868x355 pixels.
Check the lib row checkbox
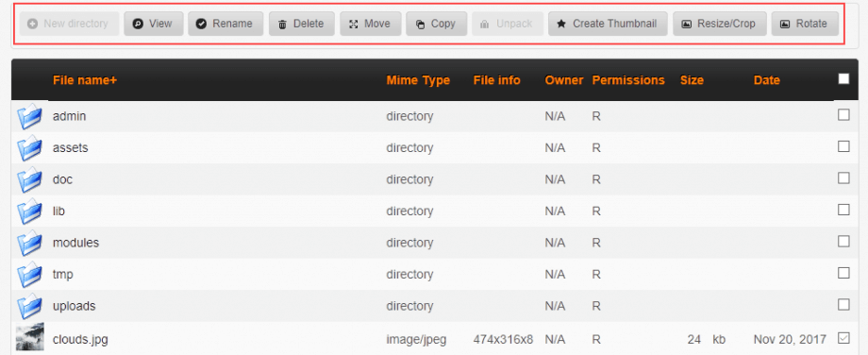(843, 210)
